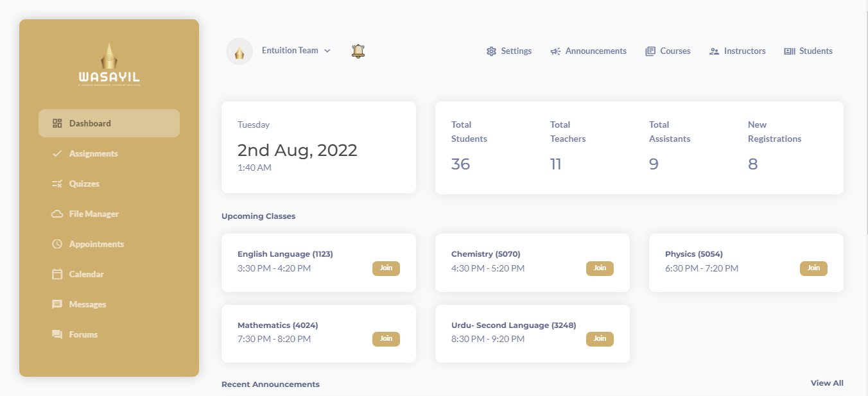
Task: Click the Wasayil logo in sidebar
Action: click(109, 65)
